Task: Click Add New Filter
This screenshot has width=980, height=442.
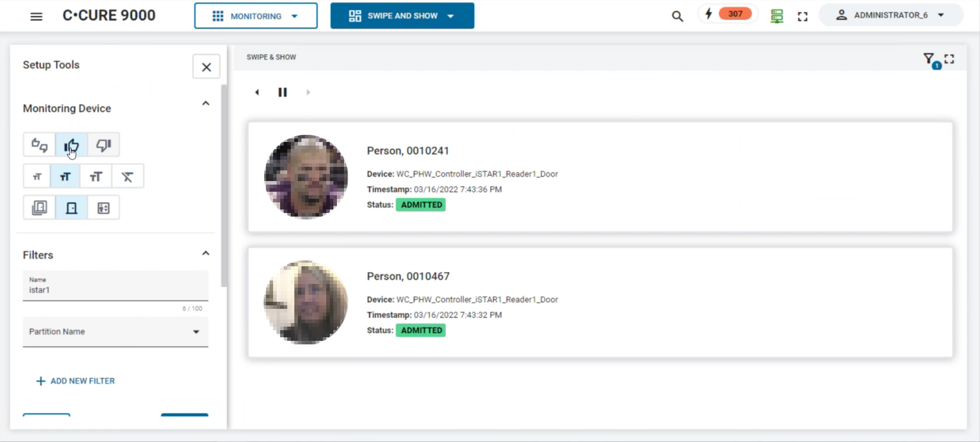Action: click(x=76, y=381)
